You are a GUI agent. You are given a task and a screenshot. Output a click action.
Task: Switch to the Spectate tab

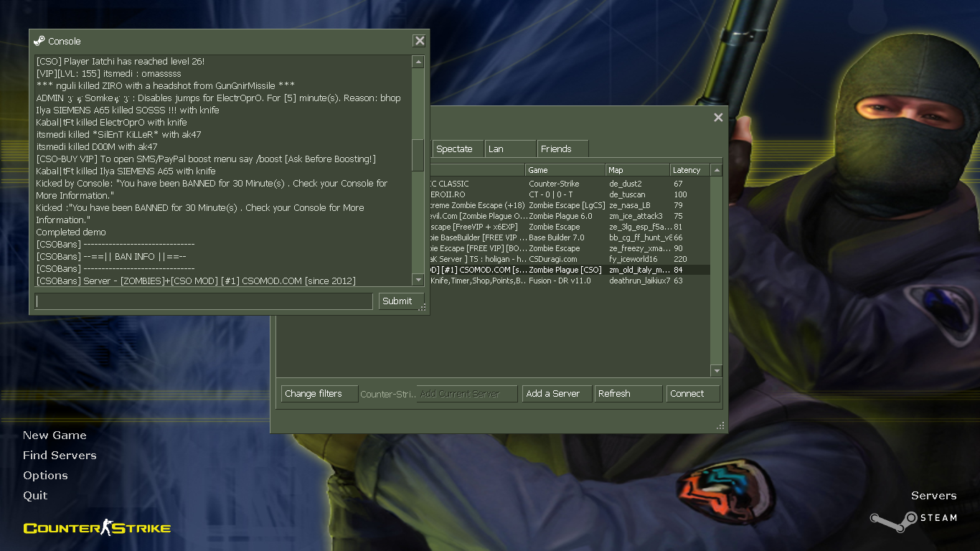tap(455, 149)
